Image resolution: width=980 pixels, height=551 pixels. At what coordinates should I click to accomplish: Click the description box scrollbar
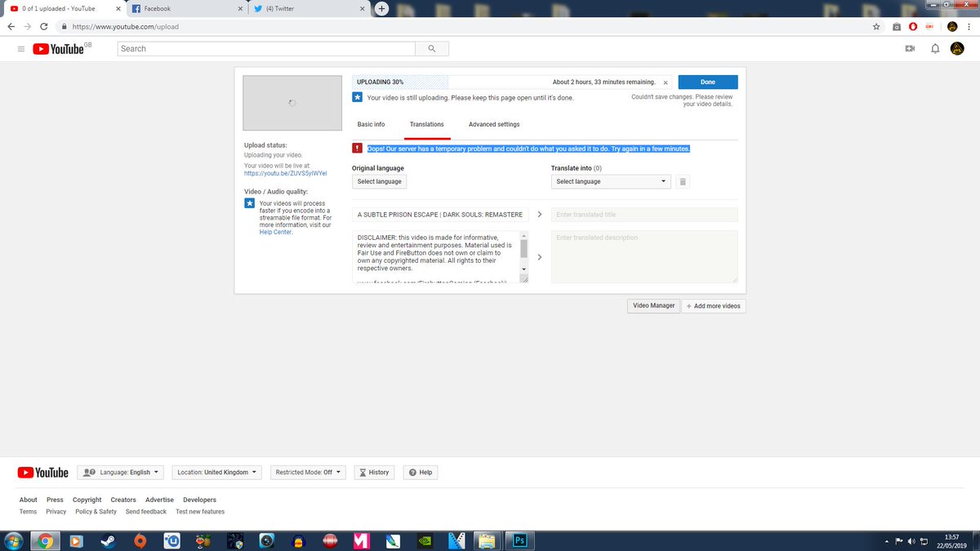523,248
